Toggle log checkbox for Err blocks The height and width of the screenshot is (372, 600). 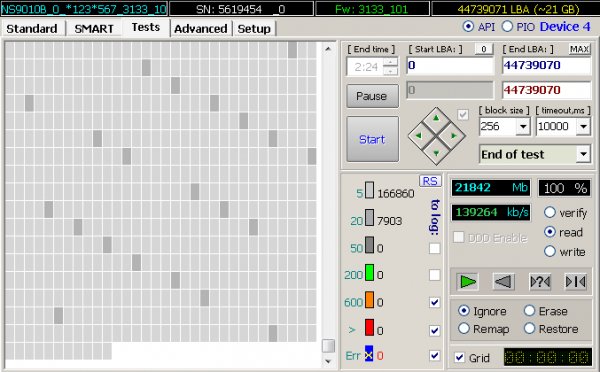(434, 356)
